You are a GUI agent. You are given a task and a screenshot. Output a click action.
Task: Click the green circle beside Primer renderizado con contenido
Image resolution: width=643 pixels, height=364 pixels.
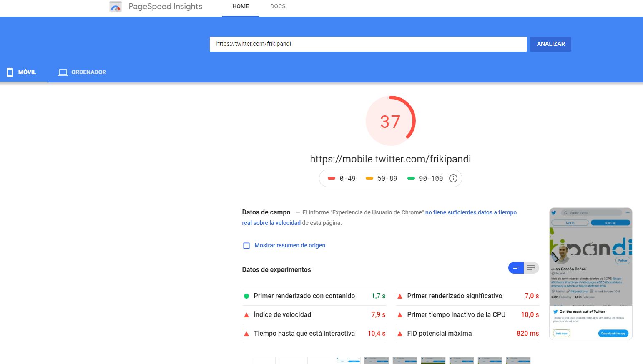246,296
